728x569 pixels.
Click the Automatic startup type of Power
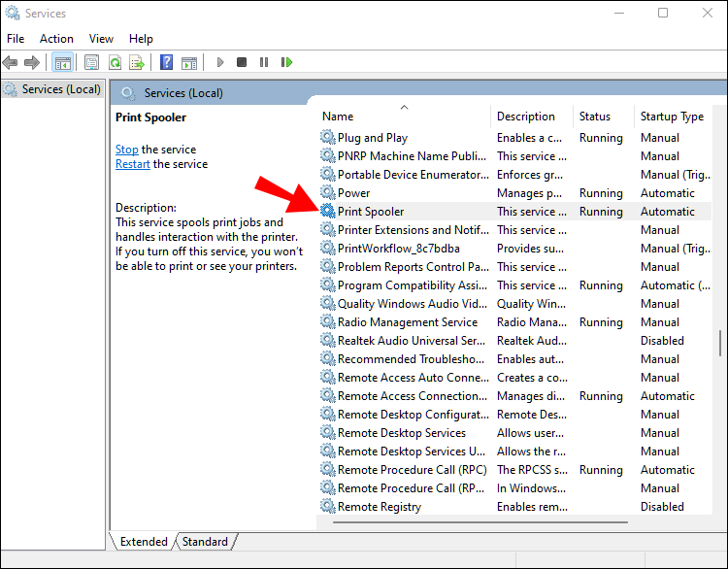(667, 193)
